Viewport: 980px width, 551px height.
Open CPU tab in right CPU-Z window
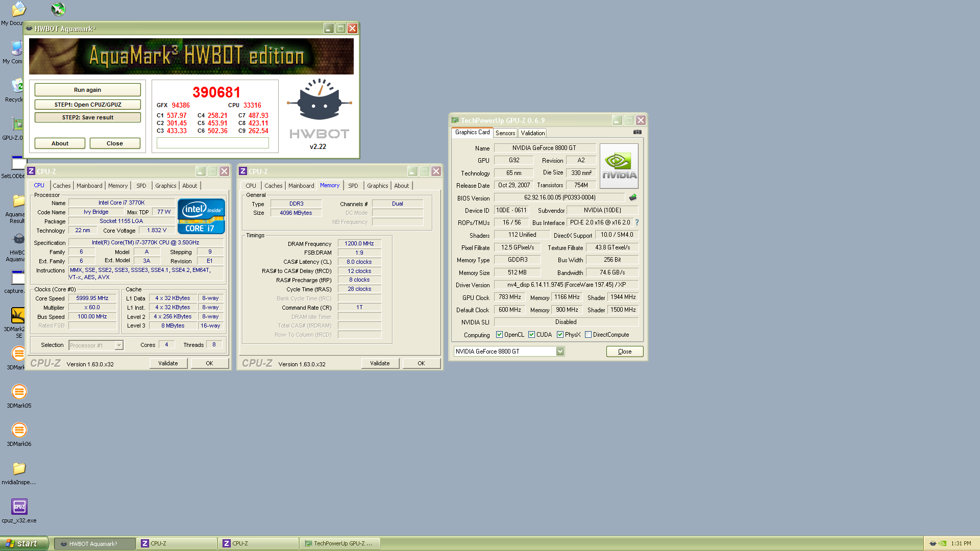pyautogui.click(x=251, y=186)
